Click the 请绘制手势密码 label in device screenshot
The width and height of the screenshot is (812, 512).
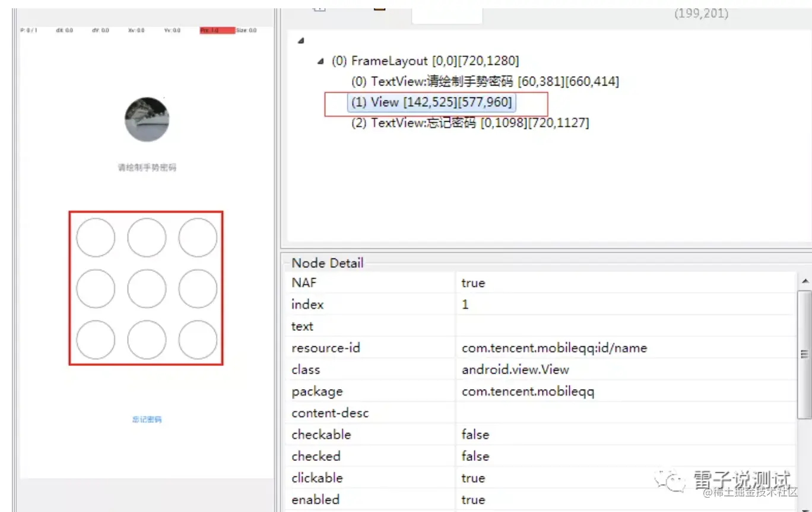coord(147,167)
